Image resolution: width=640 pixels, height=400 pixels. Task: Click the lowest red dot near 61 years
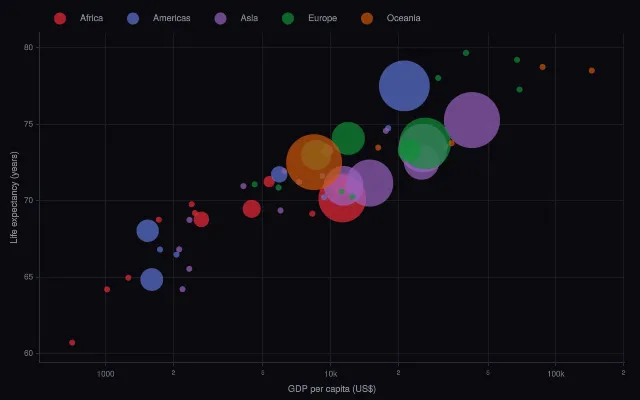click(x=72, y=342)
